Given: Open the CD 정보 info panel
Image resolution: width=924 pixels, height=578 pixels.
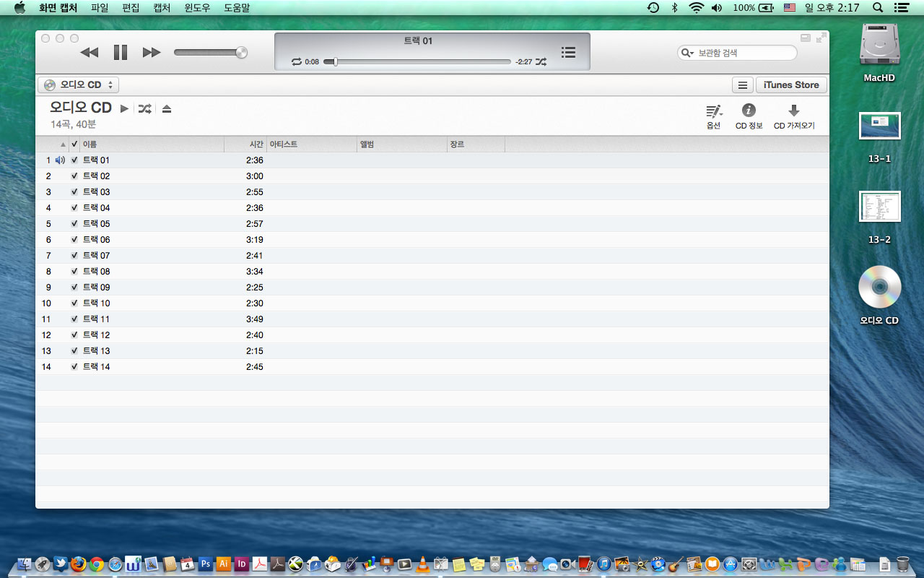Looking at the screenshot, I should 749,111.
